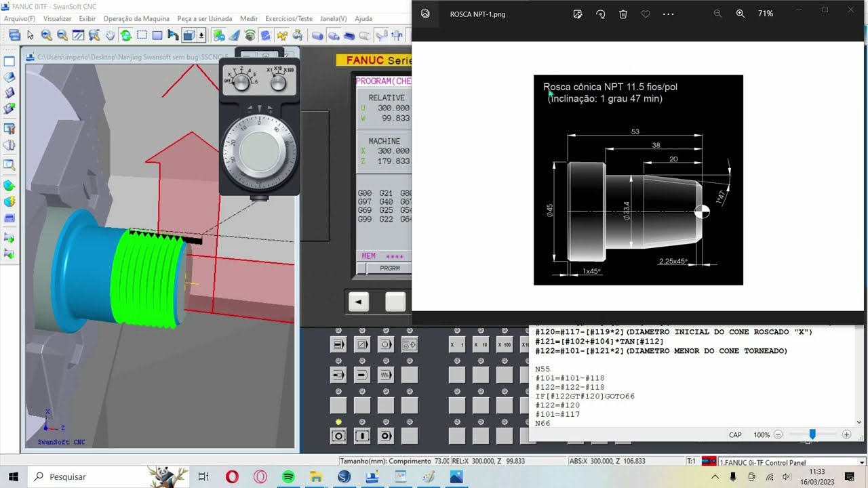Delete the image using the trash icon
This screenshot has height=488, width=868.
(x=623, y=14)
